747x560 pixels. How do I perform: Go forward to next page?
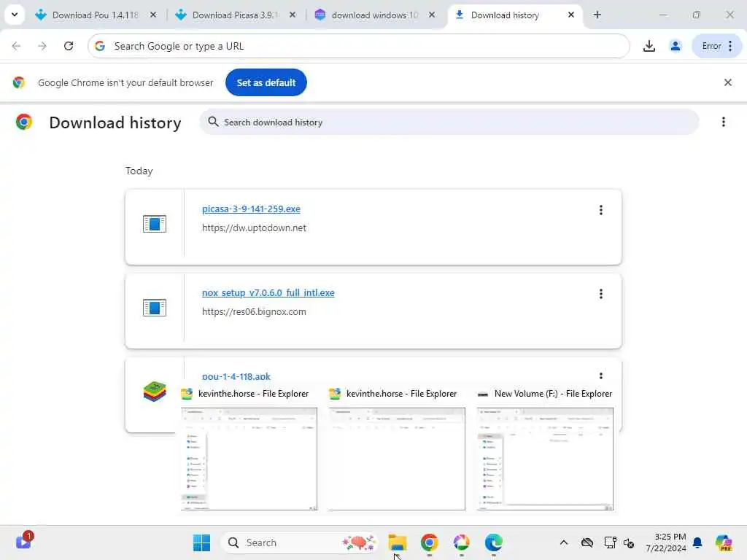tap(42, 46)
